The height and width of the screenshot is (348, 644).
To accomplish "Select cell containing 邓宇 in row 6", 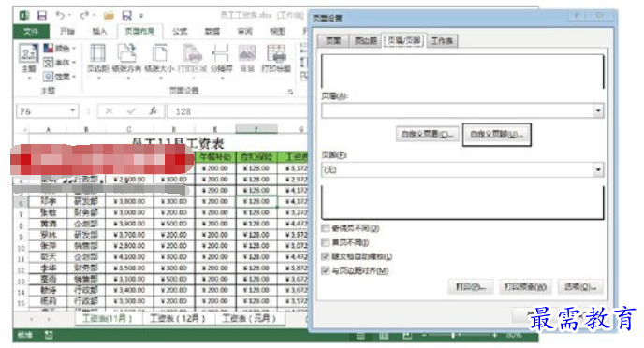I will tap(49, 201).
